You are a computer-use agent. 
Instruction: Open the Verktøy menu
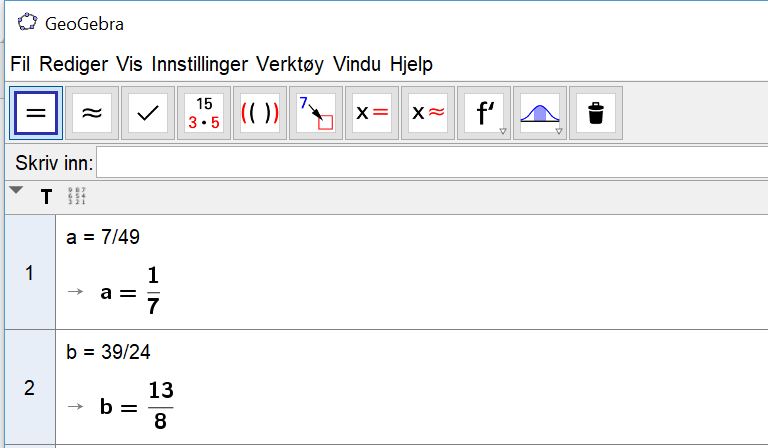pos(290,64)
